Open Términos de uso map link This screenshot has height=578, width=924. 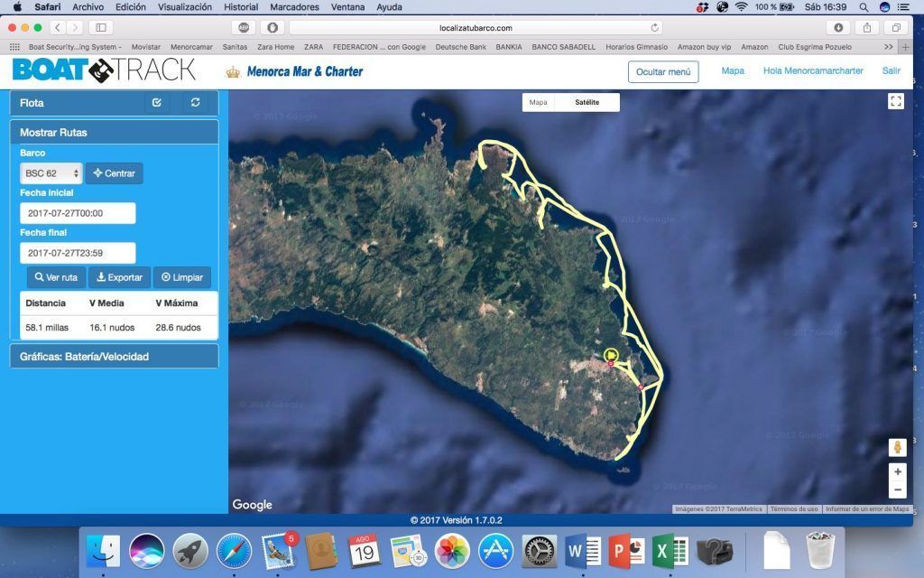point(794,509)
